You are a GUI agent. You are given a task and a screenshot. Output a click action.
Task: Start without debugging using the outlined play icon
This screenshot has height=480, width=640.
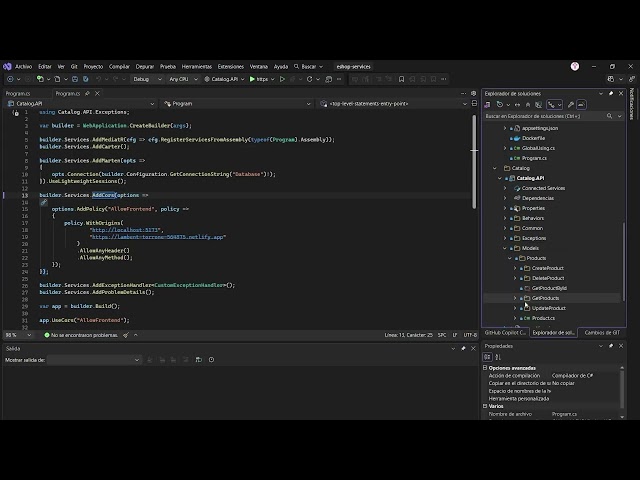tap(282, 79)
